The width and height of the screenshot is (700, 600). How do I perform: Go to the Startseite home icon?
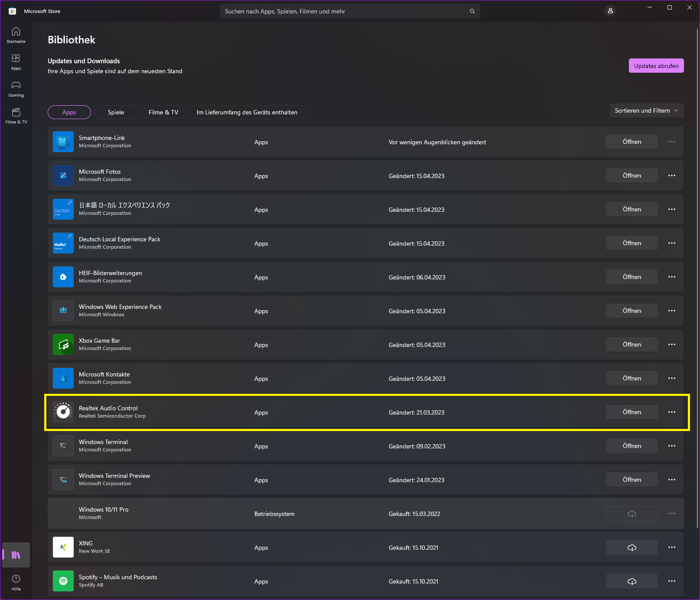(16, 35)
